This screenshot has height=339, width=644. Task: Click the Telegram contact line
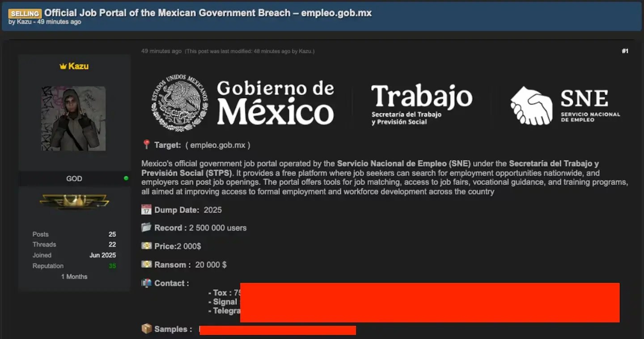tap(224, 311)
